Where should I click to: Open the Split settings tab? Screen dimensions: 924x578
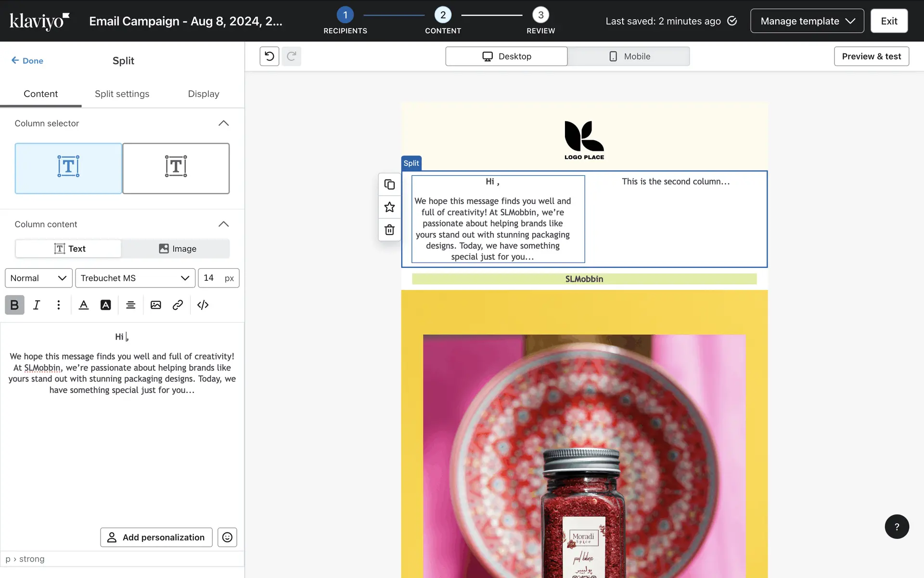[122, 94]
